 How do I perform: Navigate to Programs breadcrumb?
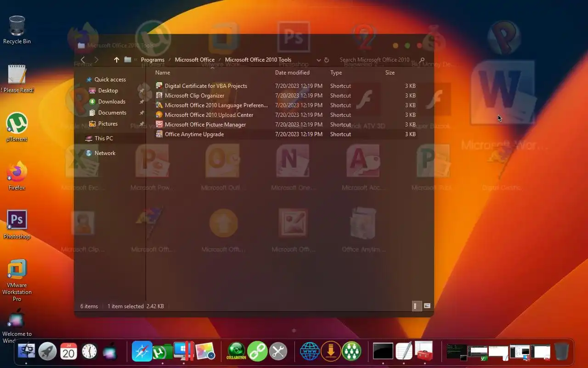(153, 60)
